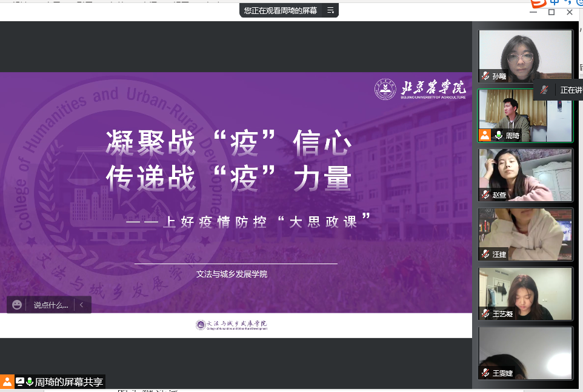Click the emoji smiley icon in chat bar

(x=17, y=305)
